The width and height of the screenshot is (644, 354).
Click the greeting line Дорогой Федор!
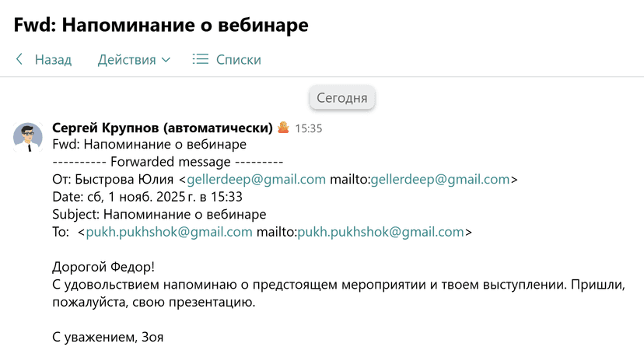103,266
